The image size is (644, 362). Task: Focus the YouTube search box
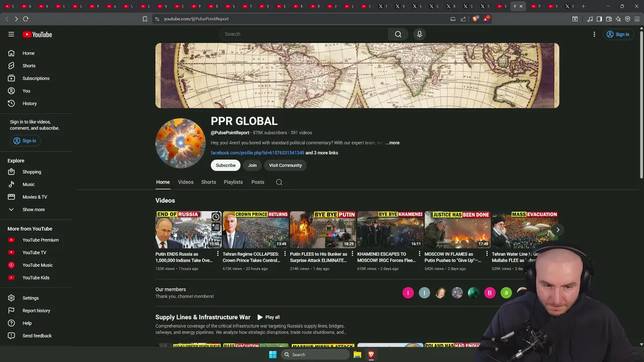tap(304, 34)
